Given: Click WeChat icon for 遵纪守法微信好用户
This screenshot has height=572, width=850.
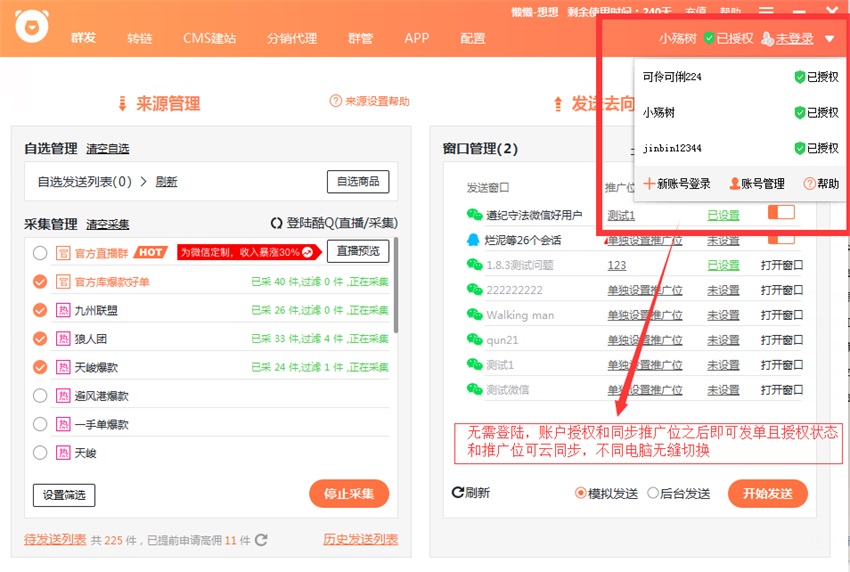Looking at the screenshot, I should point(474,215).
